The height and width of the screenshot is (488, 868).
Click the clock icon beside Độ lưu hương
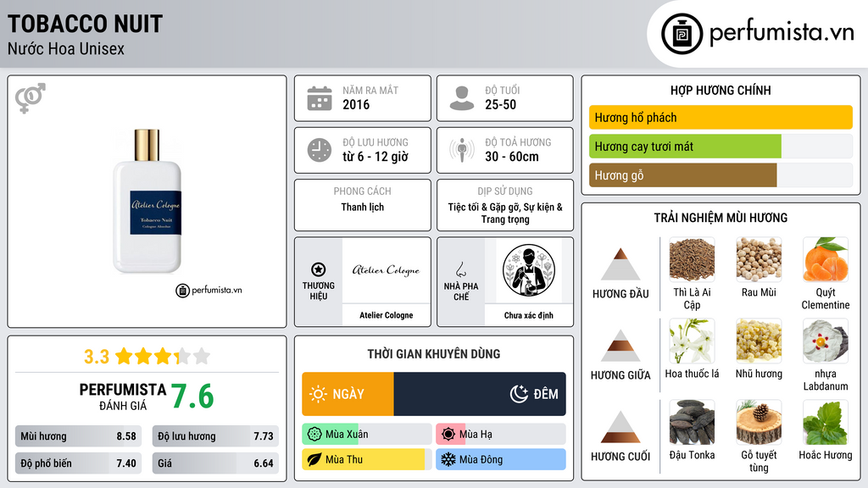pos(320,150)
